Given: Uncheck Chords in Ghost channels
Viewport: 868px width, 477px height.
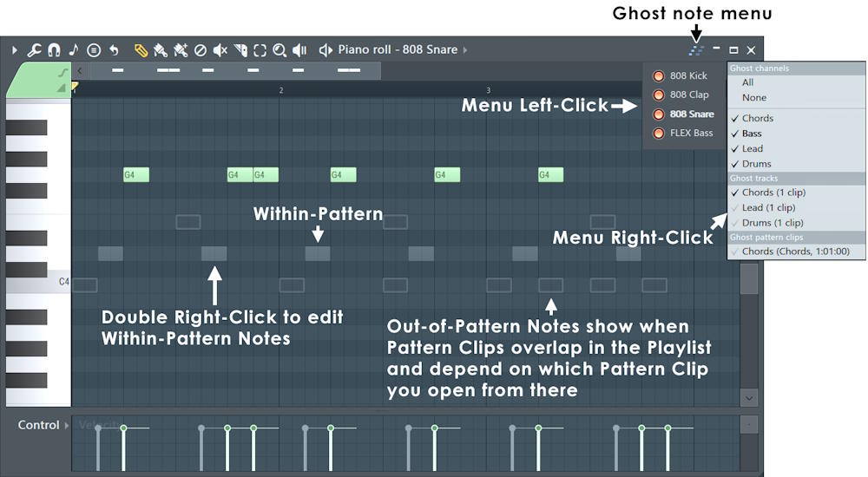Looking at the screenshot, I should coord(757,118).
